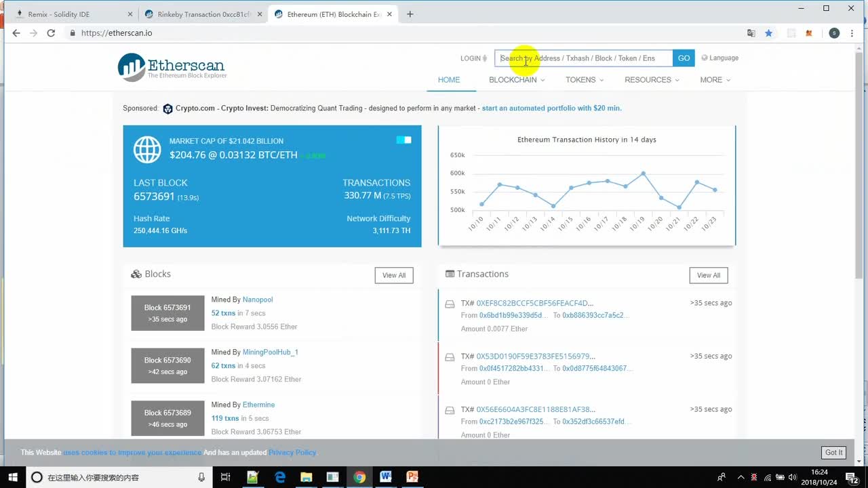Image resolution: width=868 pixels, height=488 pixels.
Task: Open sender address 0x6bd1b99e339d5d
Action: pos(513,315)
